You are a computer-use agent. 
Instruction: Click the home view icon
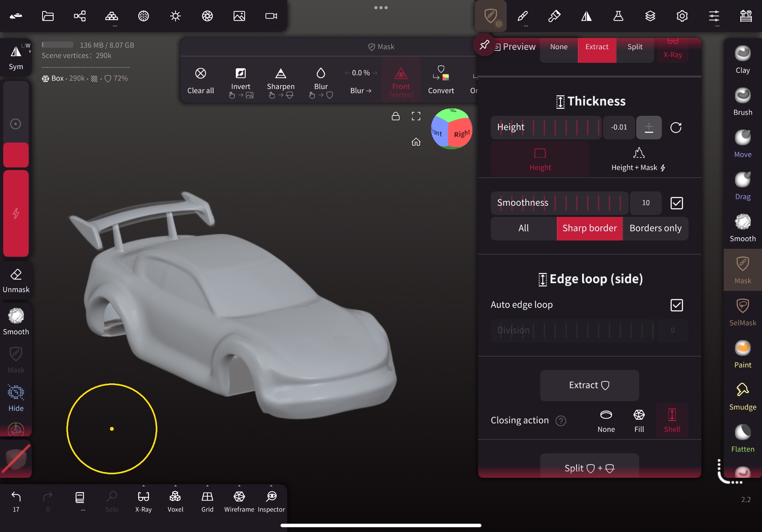pos(416,142)
